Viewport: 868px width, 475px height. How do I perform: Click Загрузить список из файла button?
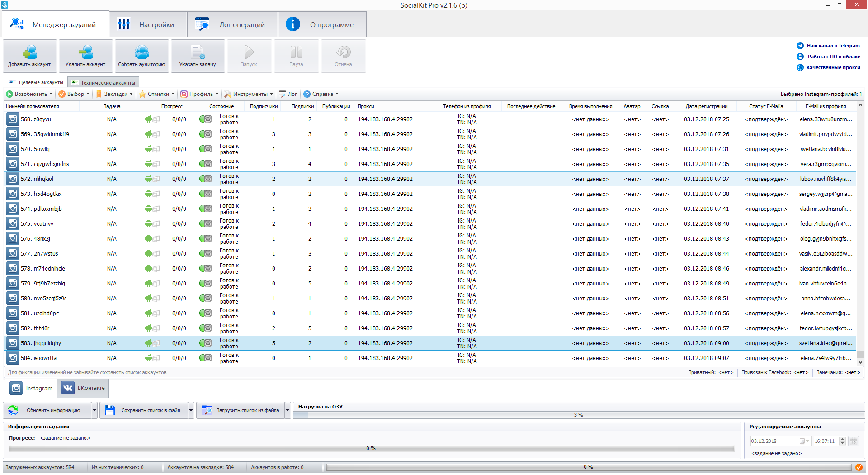pos(241,410)
